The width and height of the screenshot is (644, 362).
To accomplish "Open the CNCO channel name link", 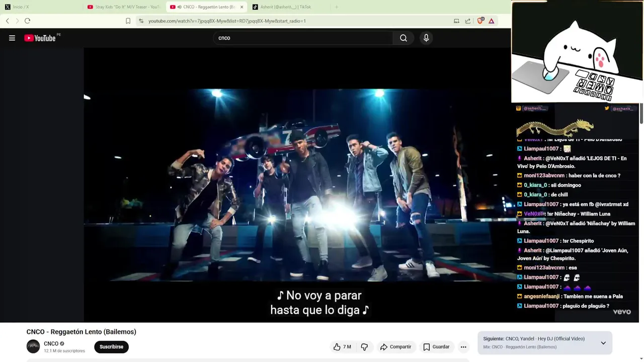I will pyautogui.click(x=51, y=343).
